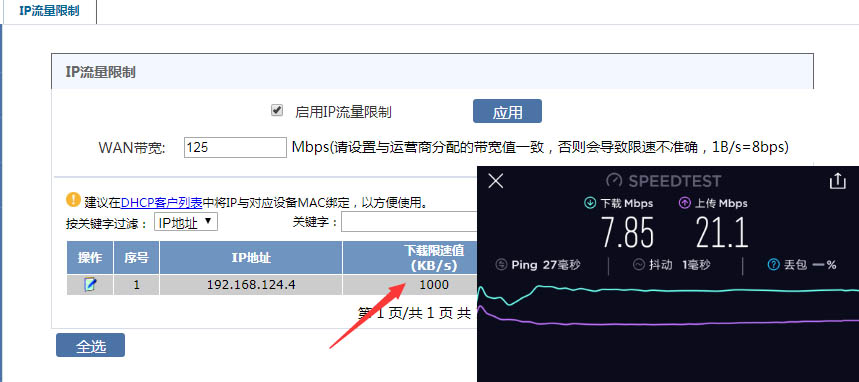Screen dimensions: 859x382
Task: Click the upload arrow icon
Action: coord(684,203)
